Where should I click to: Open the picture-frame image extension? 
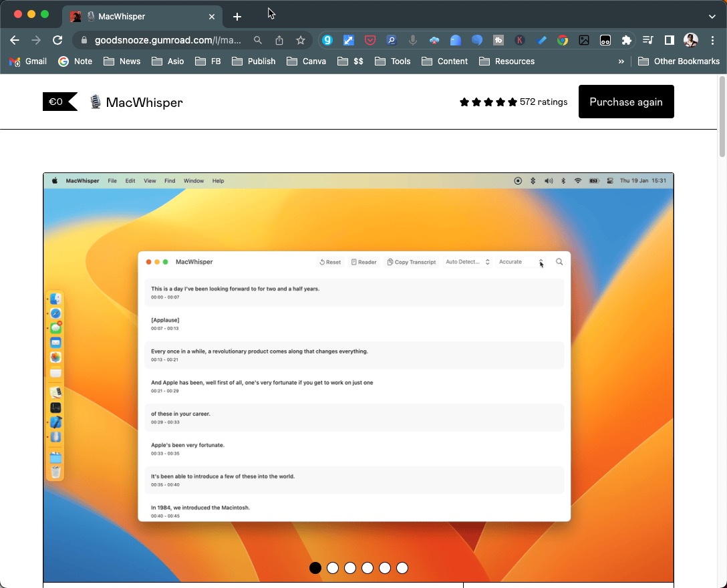(x=584, y=40)
